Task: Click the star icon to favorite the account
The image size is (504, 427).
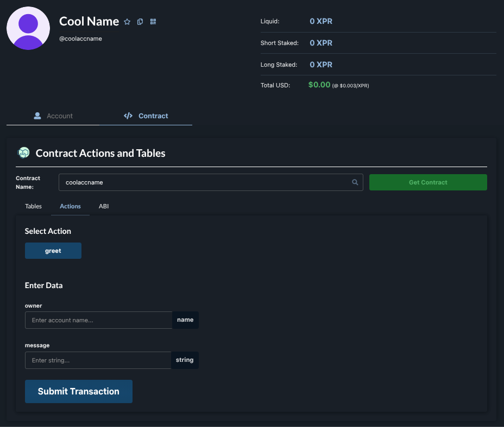Action: (127, 22)
